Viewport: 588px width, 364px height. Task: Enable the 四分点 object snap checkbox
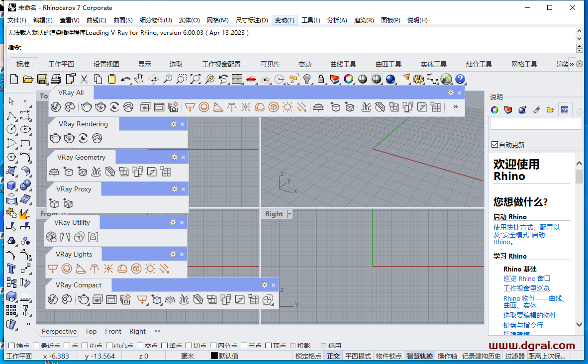[x=213, y=346]
